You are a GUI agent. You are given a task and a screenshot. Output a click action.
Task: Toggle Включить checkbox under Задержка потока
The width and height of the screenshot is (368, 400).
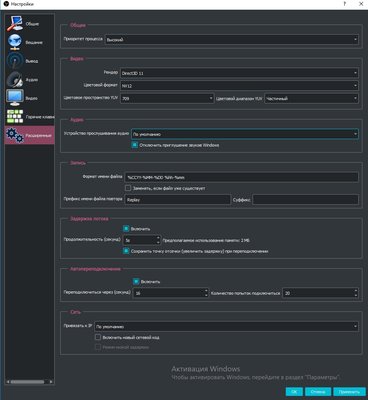pyautogui.click(x=126, y=229)
